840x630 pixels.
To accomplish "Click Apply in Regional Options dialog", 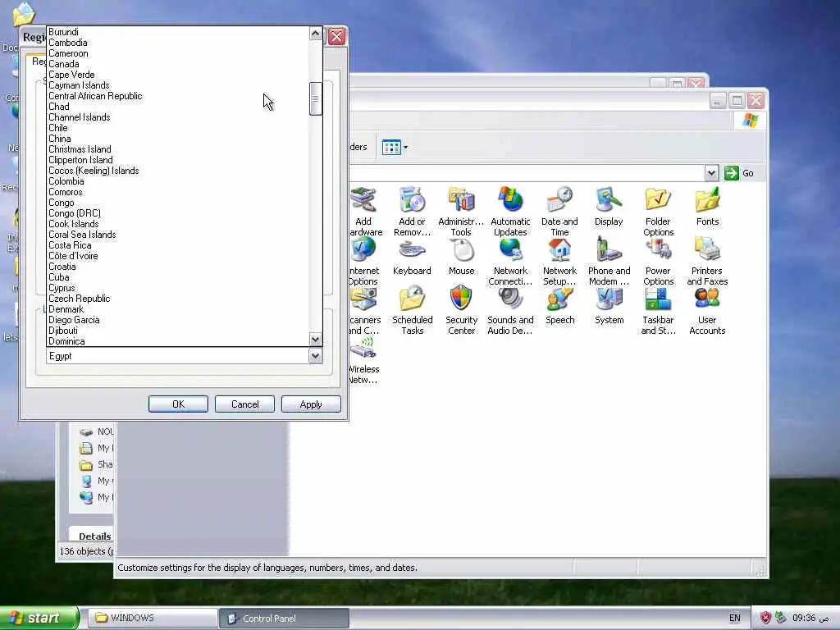I will point(311,404).
